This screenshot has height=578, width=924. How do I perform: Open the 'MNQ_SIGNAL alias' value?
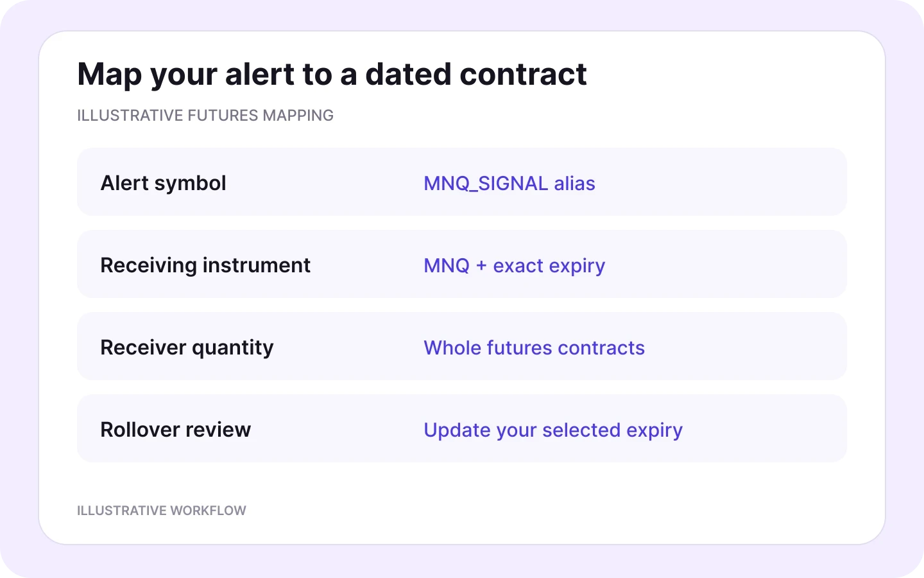509,184
